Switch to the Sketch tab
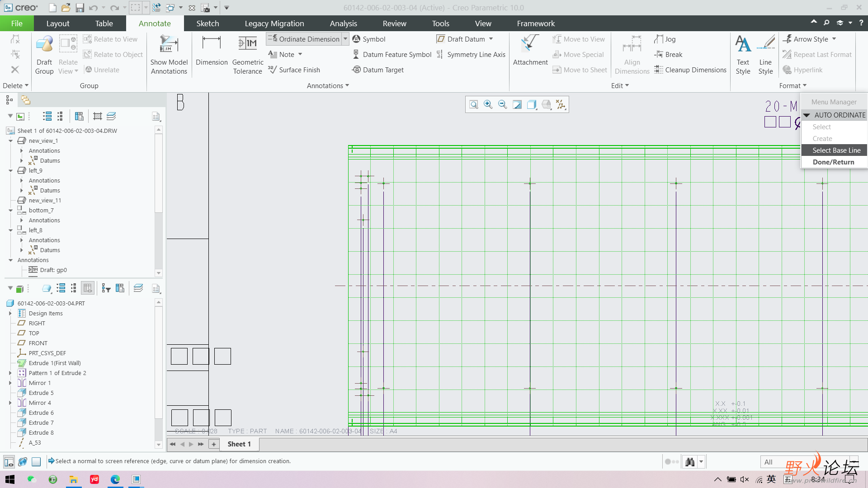The height and width of the screenshot is (488, 868). point(208,23)
